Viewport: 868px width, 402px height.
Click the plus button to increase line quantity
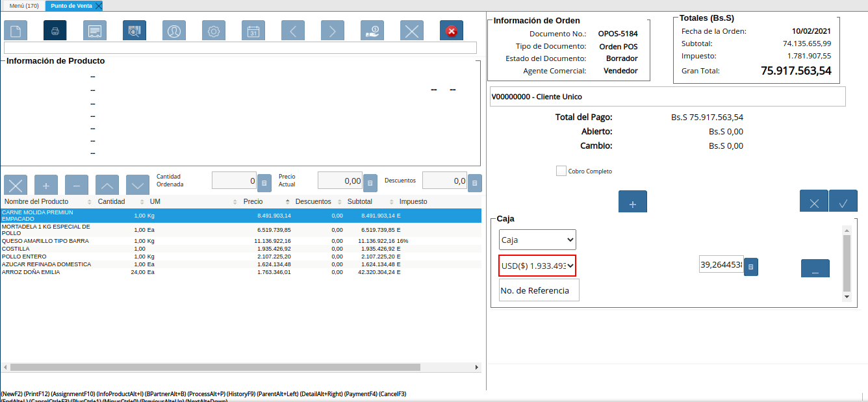(46, 185)
